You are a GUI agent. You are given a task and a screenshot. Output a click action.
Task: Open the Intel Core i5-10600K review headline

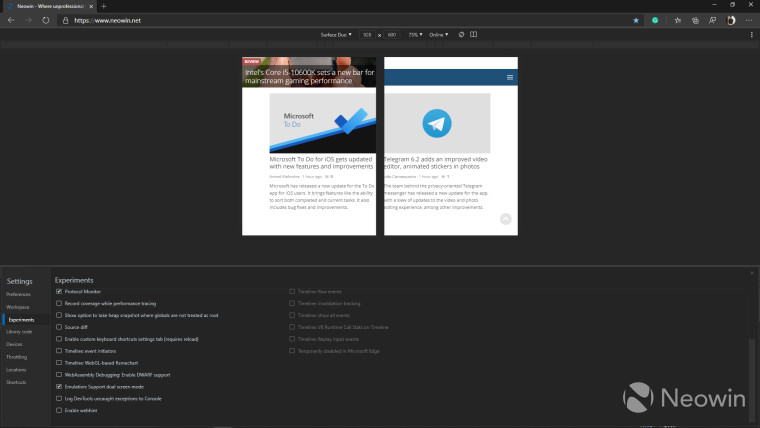[309, 76]
